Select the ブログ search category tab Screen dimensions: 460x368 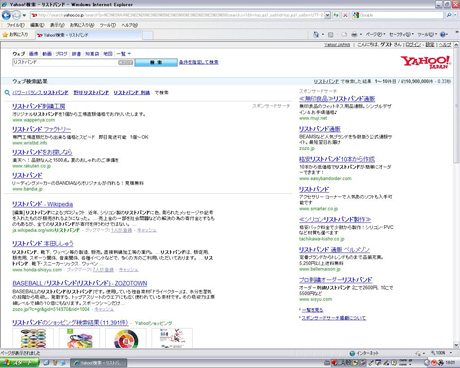(x=61, y=54)
